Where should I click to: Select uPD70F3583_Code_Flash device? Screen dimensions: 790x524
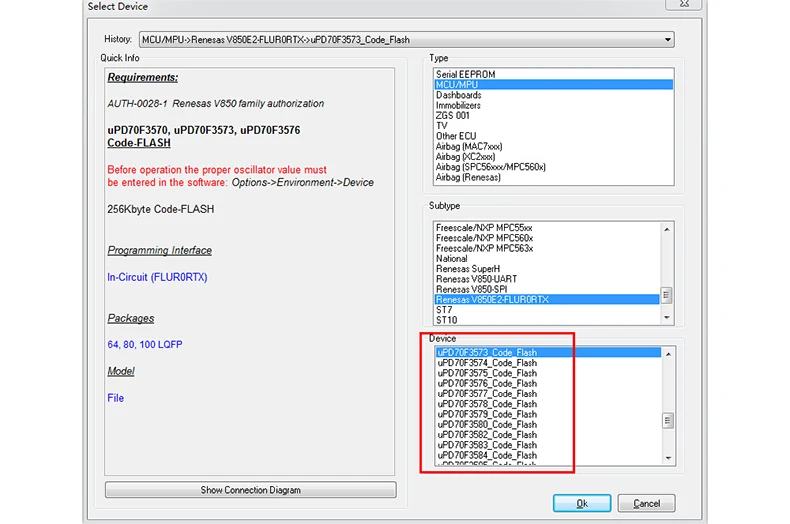548,445
